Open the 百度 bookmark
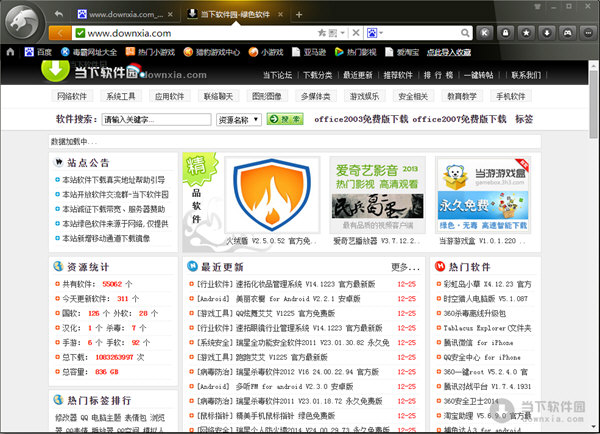600x434 pixels. 38,52
